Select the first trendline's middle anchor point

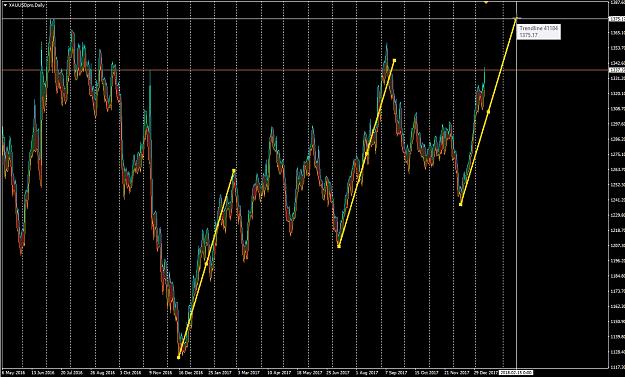[206, 263]
